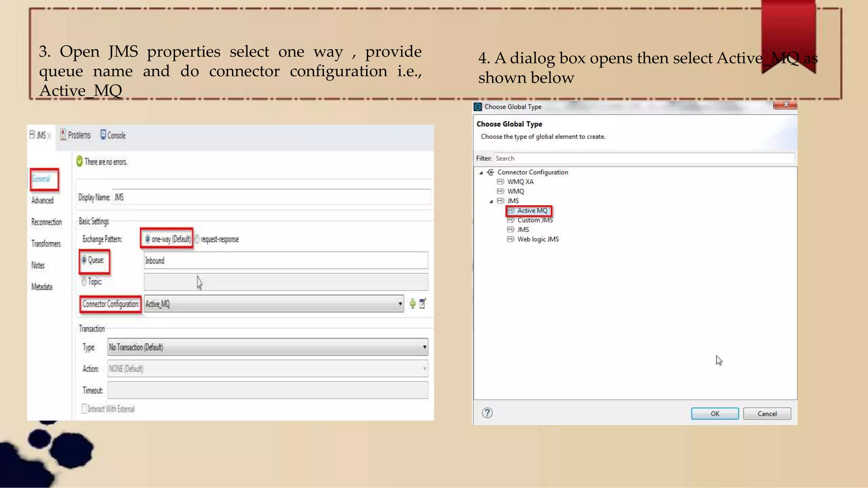This screenshot has height=488, width=868.
Task: Open the Action NONE (Default) dropdown
Action: click(x=268, y=369)
